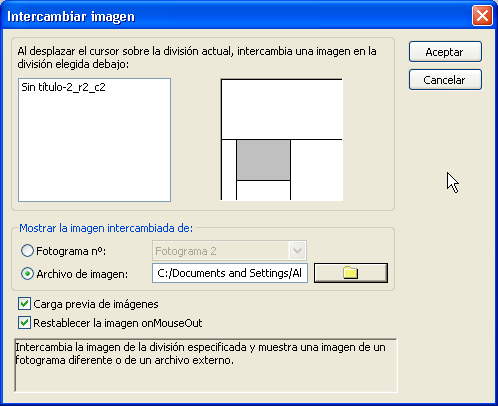Confirm with the Aceptar button

coord(445,52)
